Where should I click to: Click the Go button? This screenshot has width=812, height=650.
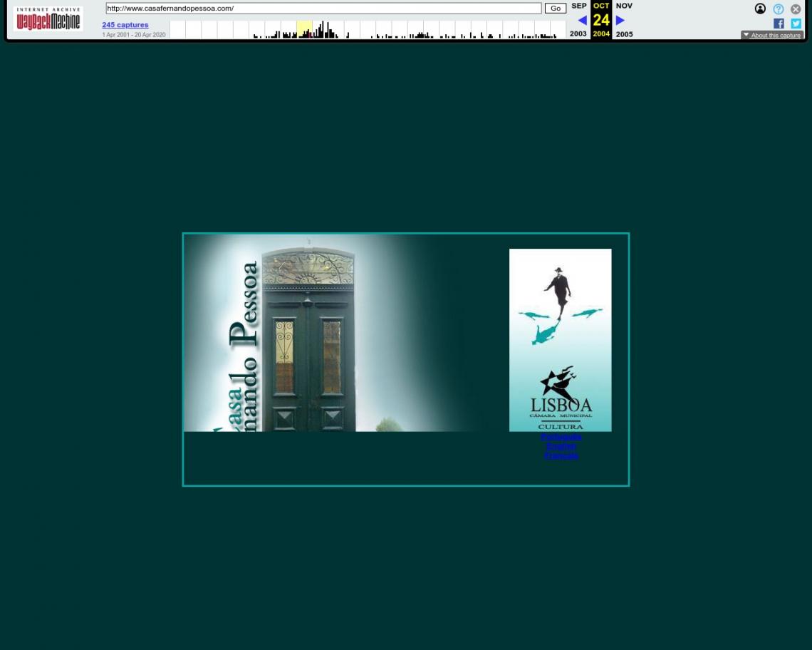(555, 9)
